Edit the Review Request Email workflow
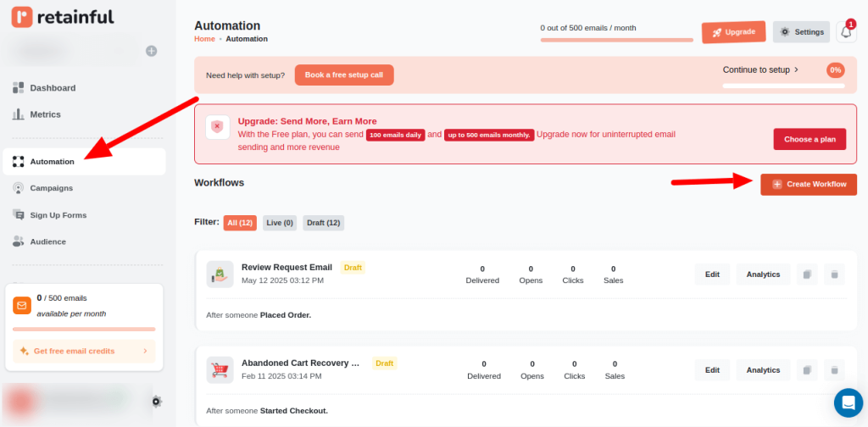 (x=712, y=274)
